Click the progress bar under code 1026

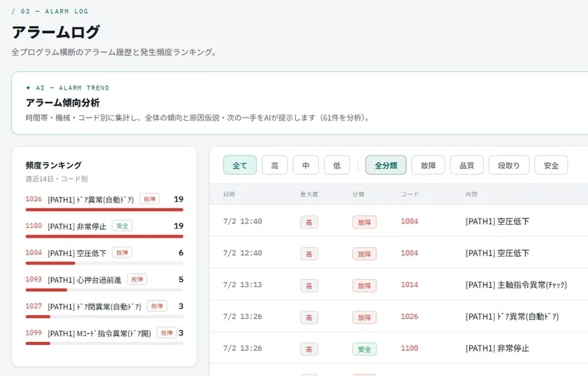pos(104,209)
